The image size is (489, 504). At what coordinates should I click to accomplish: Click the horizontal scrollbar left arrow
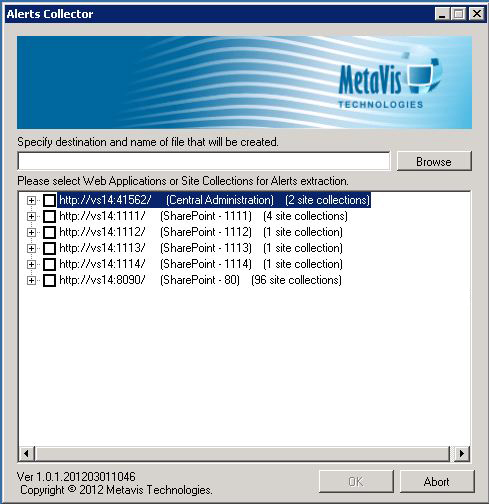[26, 453]
